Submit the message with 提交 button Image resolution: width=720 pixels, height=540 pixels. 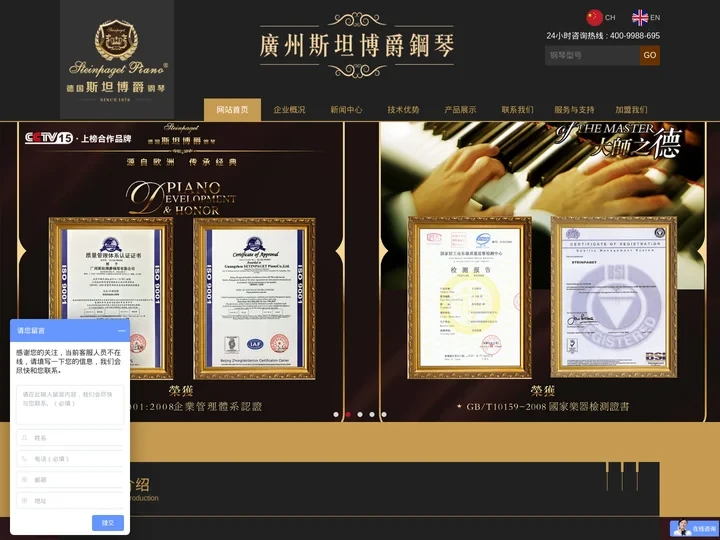click(108, 523)
